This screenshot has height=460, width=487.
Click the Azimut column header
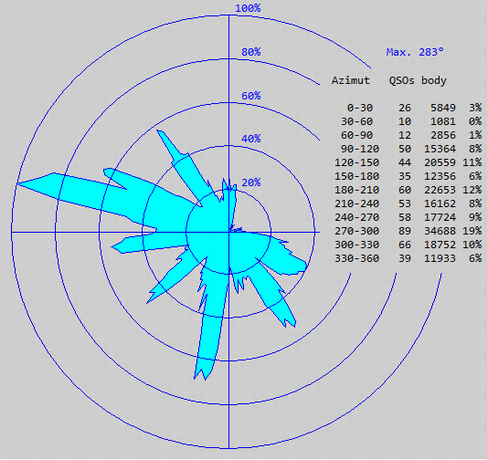[x=351, y=80]
